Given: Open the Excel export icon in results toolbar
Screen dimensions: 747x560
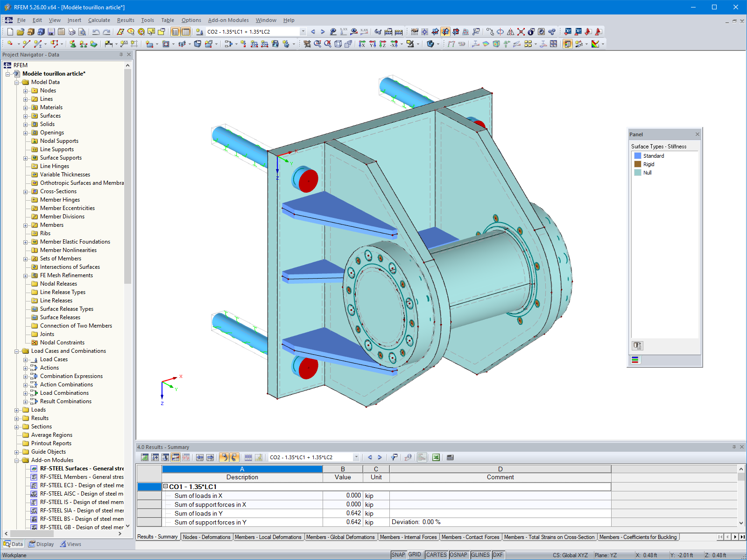Looking at the screenshot, I should (x=435, y=457).
